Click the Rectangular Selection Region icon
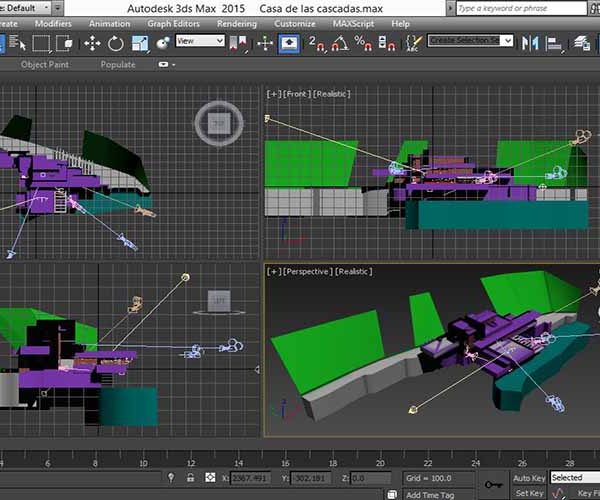 click(41, 43)
